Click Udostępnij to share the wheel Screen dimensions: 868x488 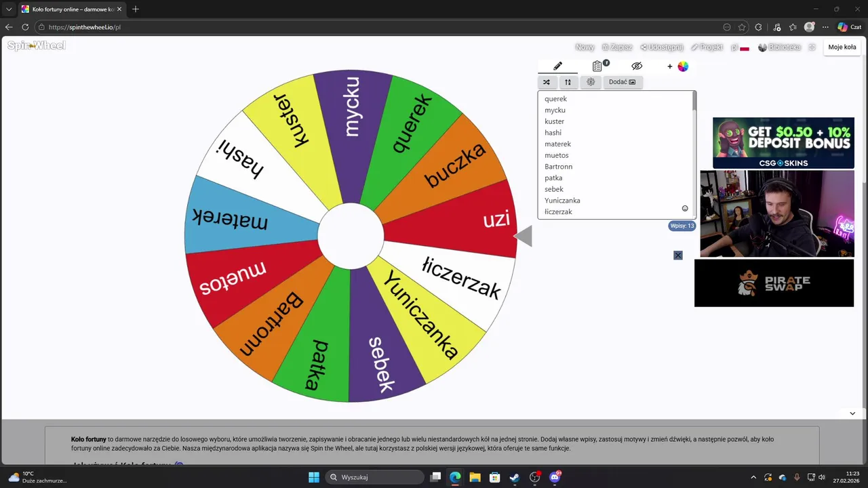662,47
